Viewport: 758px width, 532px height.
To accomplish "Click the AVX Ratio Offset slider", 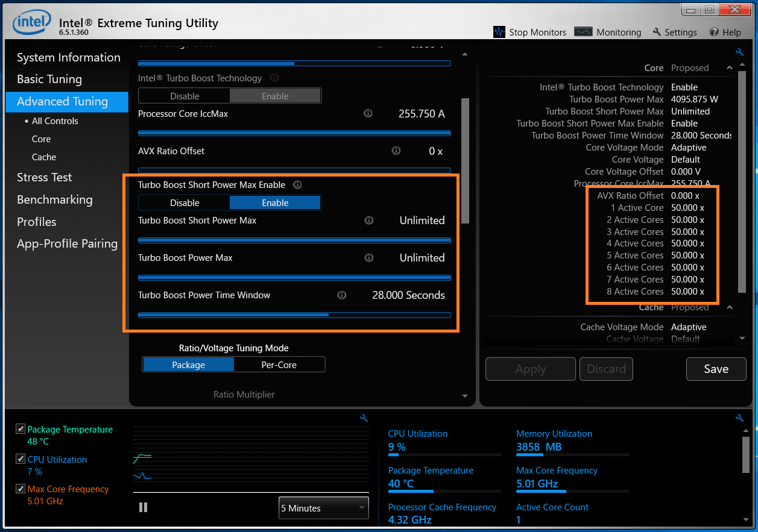I will pyautogui.click(x=294, y=170).
